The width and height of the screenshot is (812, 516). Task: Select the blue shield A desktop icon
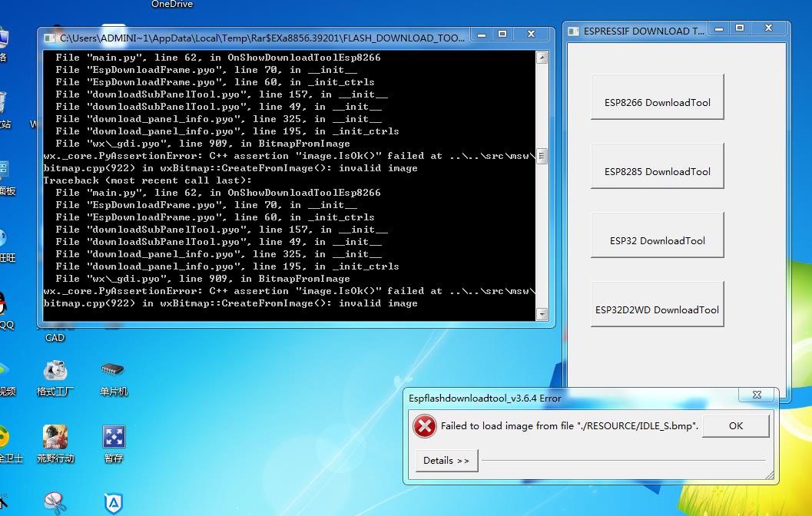[x=114, y=504]
